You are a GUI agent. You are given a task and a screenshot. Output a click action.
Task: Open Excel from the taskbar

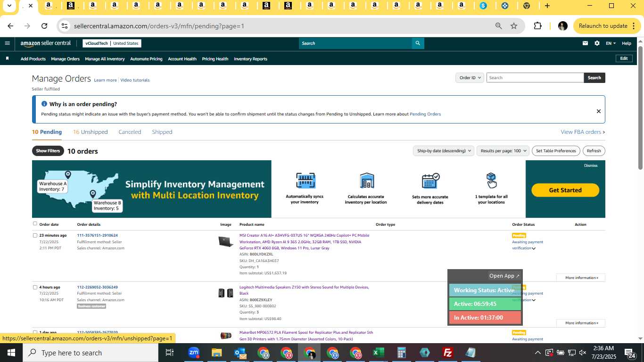tap(378, 353)
